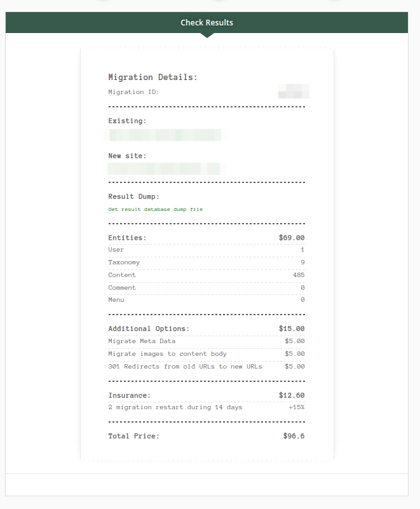Select the Comment entity row
This screenshot has height=509, width=420.
point(207,288)
